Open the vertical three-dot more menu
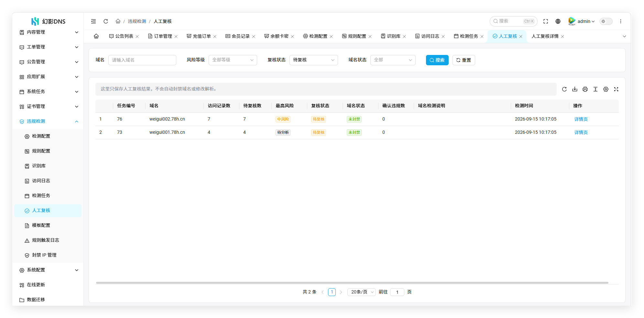 pyautogui.click(x=620, y=21)
